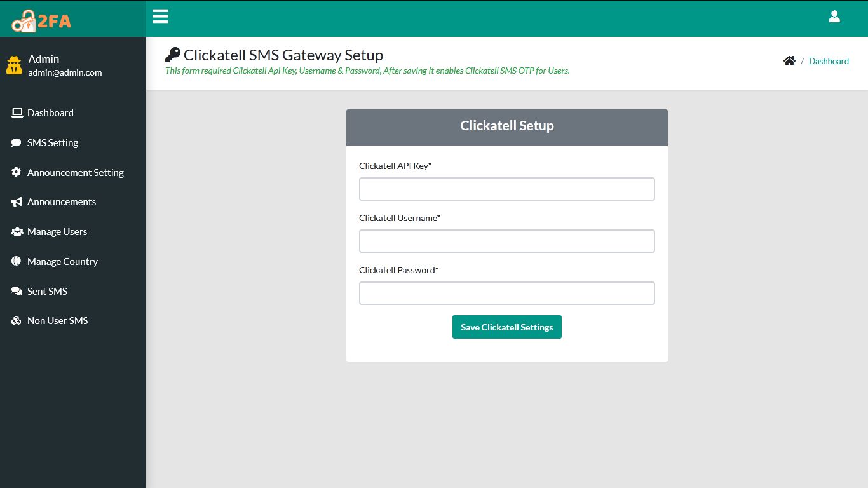Click the Manage Users group icon
Image resolution: width=868 pixels, height=488 pixels.
pos(17,232)
